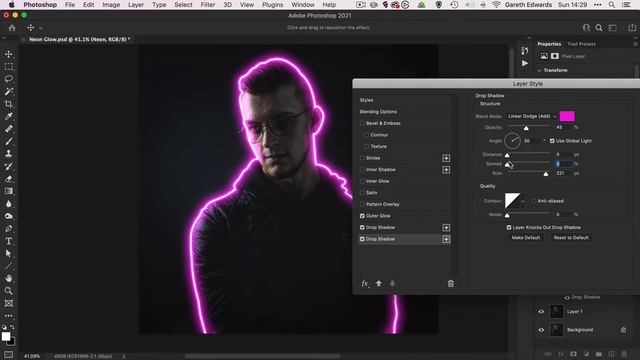
Task: Toggle Layer Knocks Out Drop Shadow
Action: tap(509, 227)
